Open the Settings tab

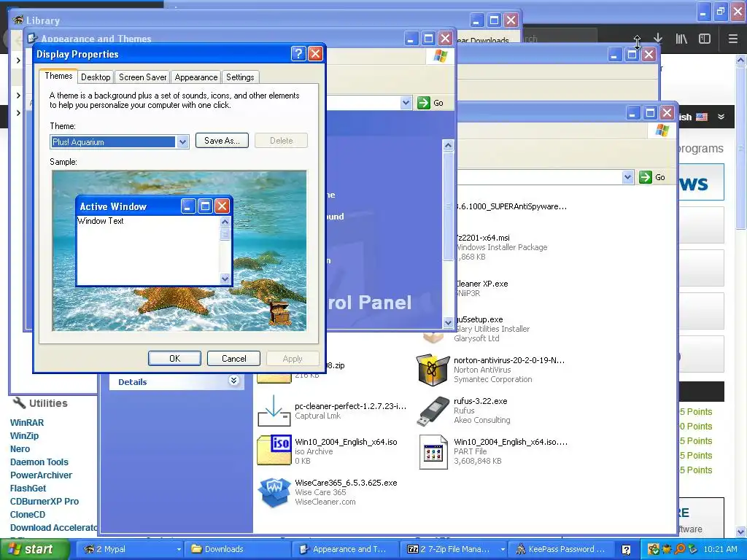pos(240,77)
